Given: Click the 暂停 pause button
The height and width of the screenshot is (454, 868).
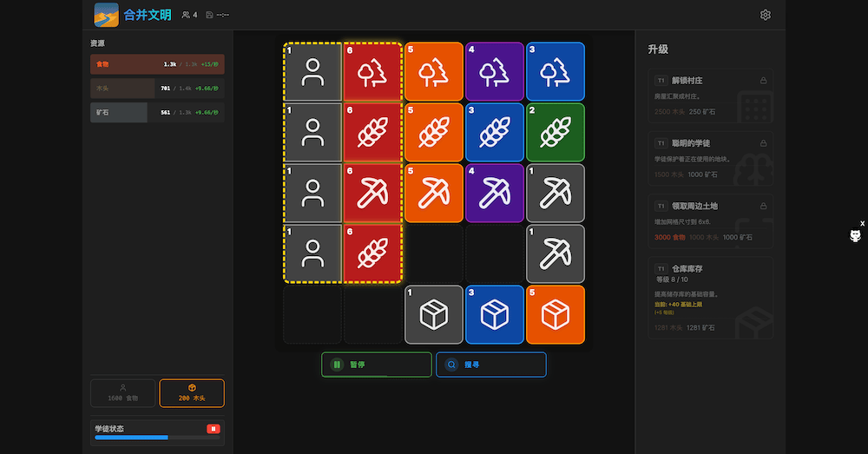Looking at the screenshot, I should pyautogui.click(x=376, y=365).
